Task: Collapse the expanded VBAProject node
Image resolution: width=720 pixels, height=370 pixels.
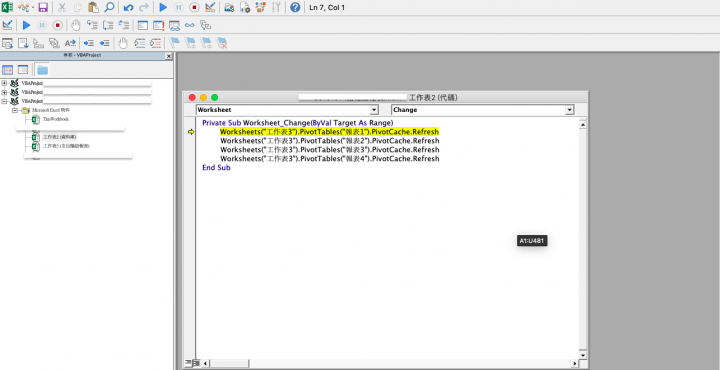Action: pyautogui.click(x=5, y=101)
